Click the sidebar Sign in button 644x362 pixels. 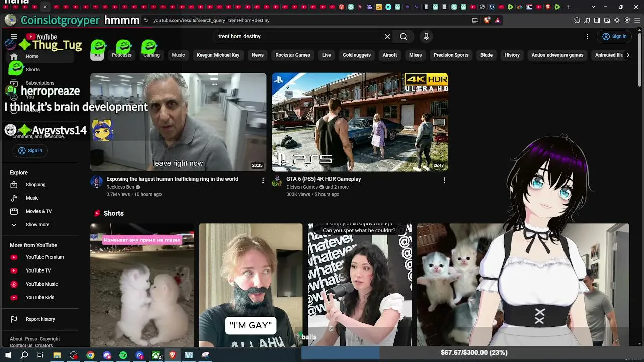pos(30,150)
